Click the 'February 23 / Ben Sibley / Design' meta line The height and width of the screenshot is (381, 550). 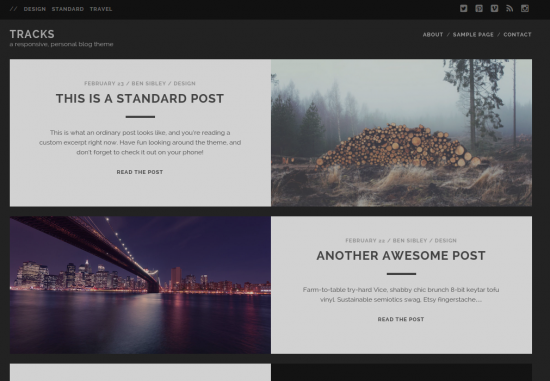click(x=140, y=83)
